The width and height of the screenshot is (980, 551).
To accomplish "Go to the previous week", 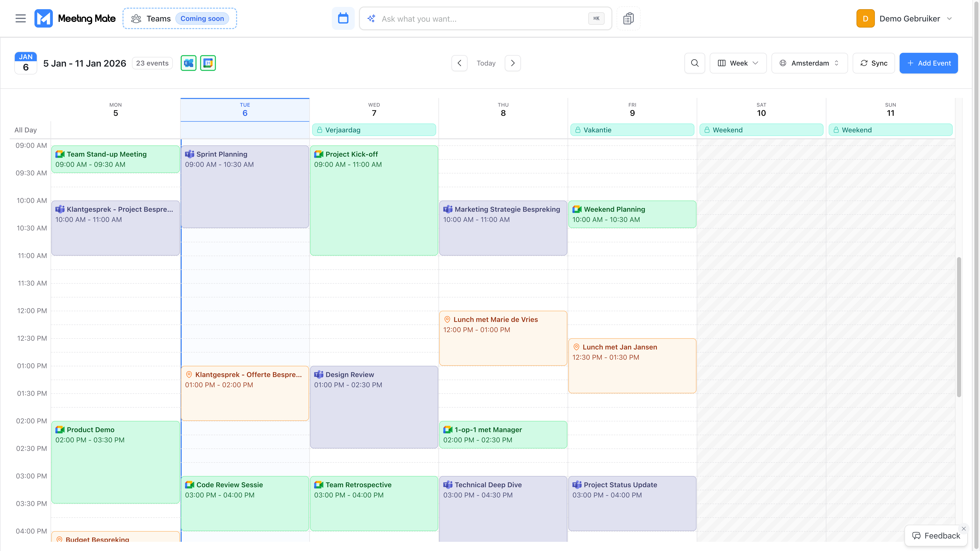I will [x=459, y=63].
